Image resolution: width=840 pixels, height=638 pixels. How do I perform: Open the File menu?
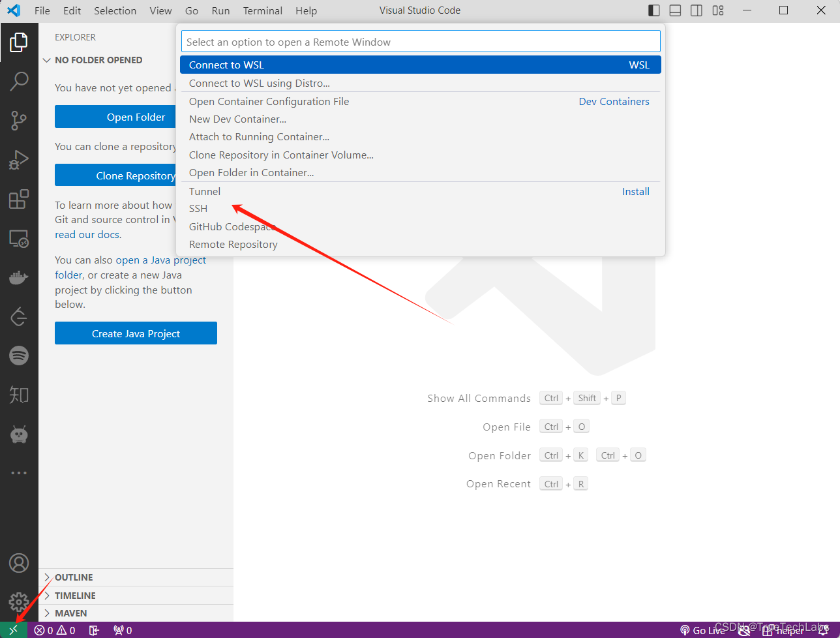[x=42, y=10]
